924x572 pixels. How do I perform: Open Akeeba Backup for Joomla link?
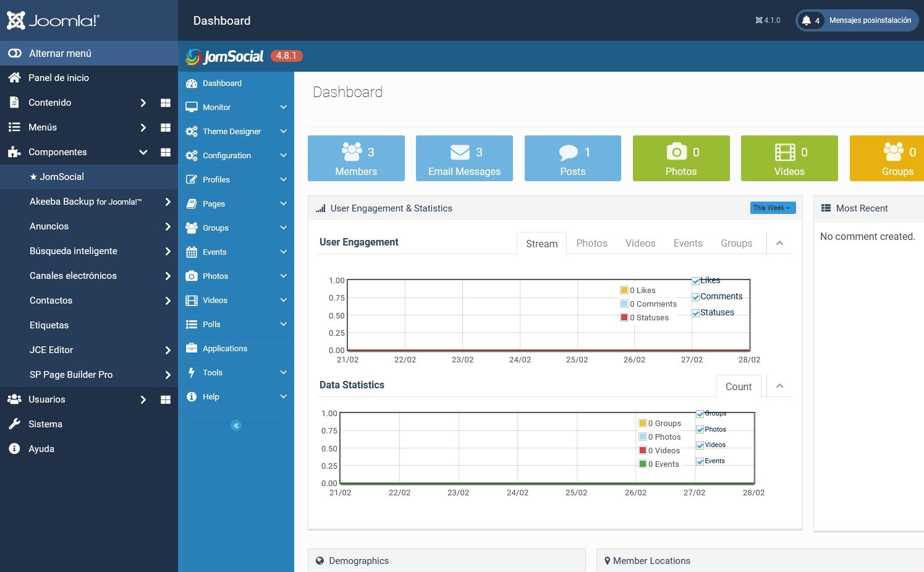tap(85, 202)
